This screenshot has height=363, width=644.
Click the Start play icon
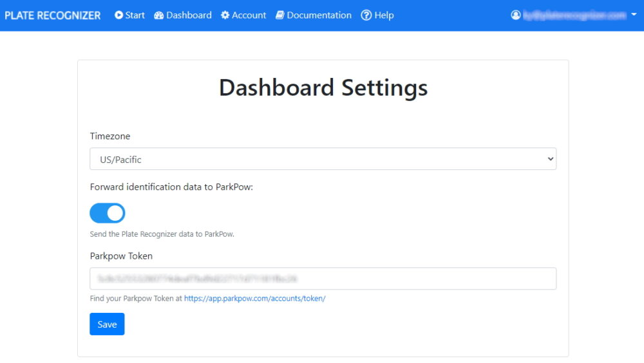click(118, 15)
